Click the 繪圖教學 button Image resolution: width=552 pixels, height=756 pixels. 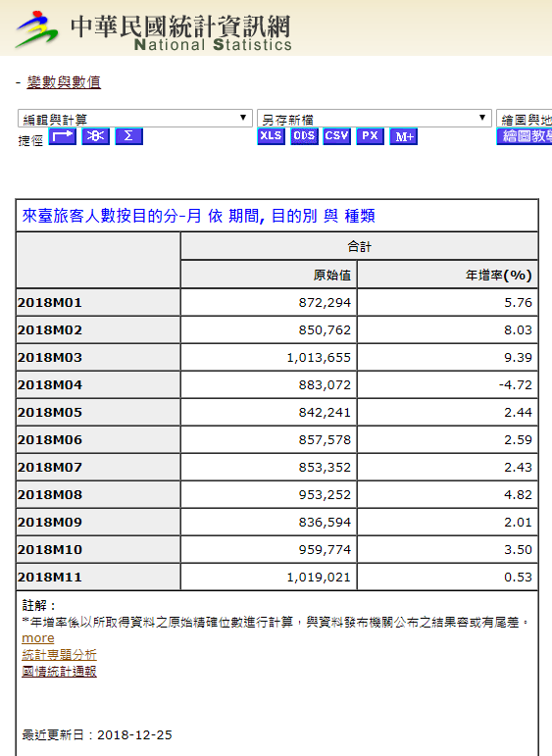point(525,136)
